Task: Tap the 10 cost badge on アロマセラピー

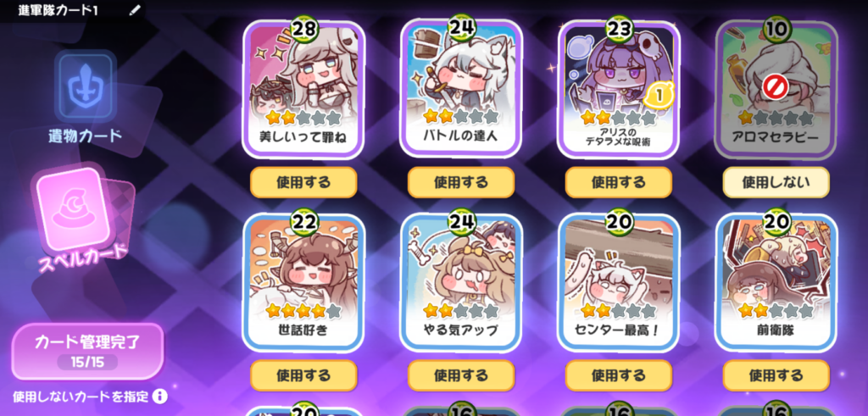Action: pos(776,29)
